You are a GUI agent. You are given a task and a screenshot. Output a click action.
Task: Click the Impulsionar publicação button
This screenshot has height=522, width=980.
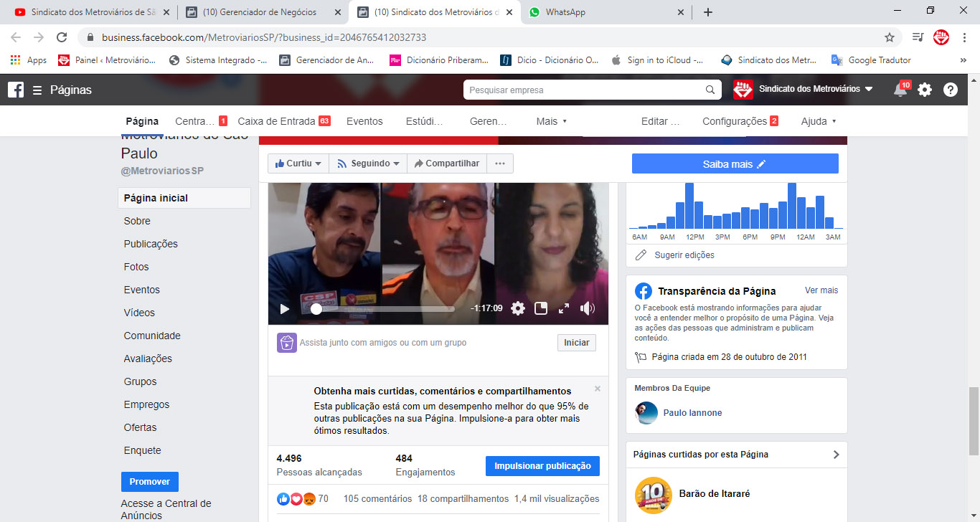[542, 466]
